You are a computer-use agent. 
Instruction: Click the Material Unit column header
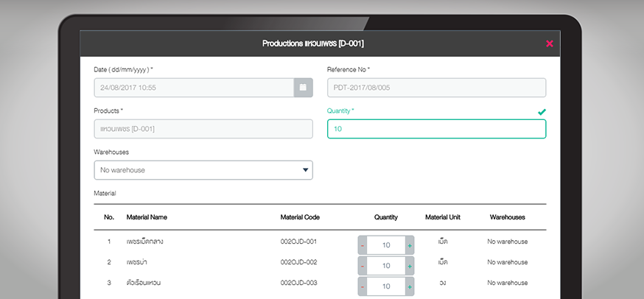coord(443,217)
